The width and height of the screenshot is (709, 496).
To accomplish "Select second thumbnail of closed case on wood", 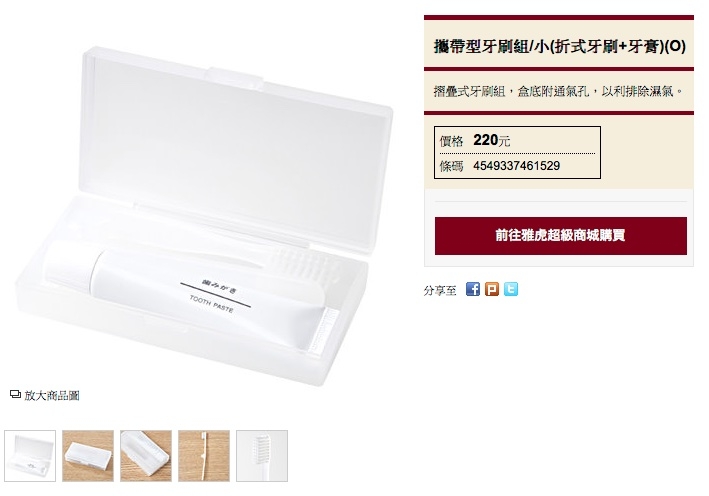I will pos(88,456).
